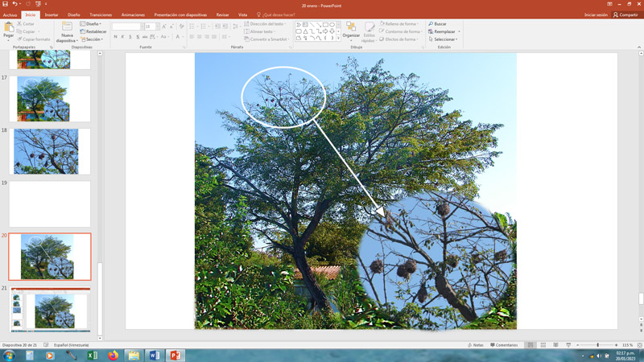
Task: Toggle bold N formatting
Action: tap(115, 37)
